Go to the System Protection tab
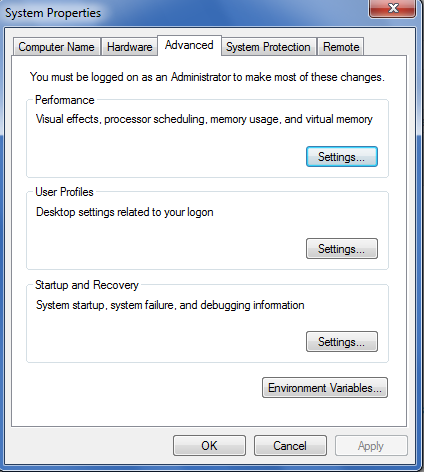 point(268,47)
